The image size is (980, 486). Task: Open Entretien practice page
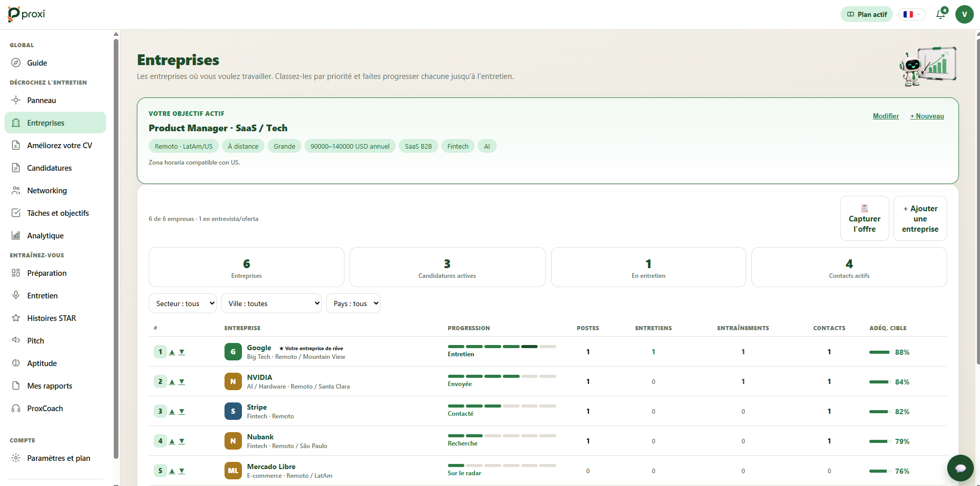55,296
